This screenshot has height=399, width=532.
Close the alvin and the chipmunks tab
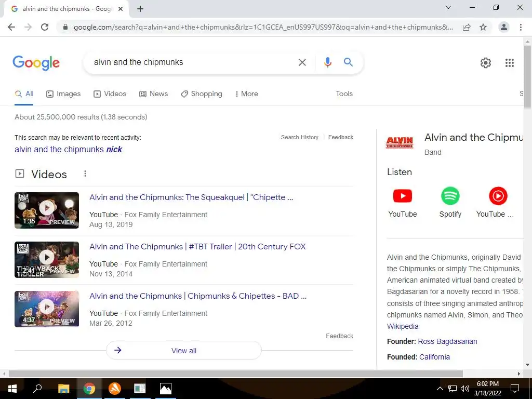121,9
